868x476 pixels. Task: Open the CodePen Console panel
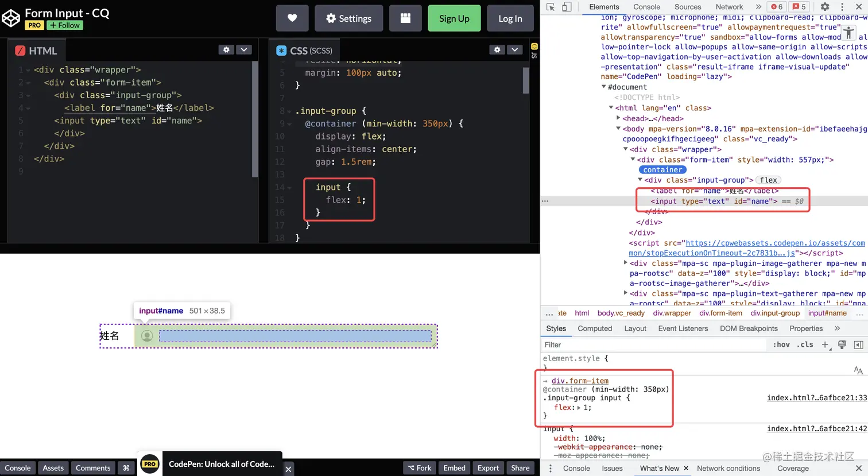point(18,468)
